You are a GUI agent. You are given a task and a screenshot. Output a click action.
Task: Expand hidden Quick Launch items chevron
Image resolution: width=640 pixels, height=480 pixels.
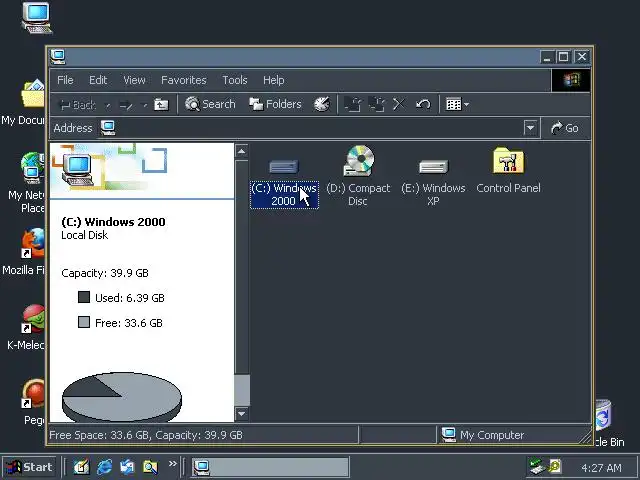173,463
